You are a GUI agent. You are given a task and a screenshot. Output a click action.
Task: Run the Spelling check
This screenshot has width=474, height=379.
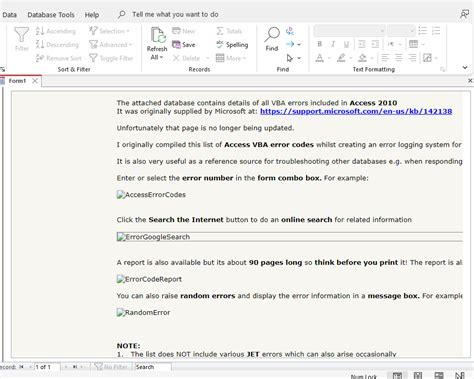[232, 44]
